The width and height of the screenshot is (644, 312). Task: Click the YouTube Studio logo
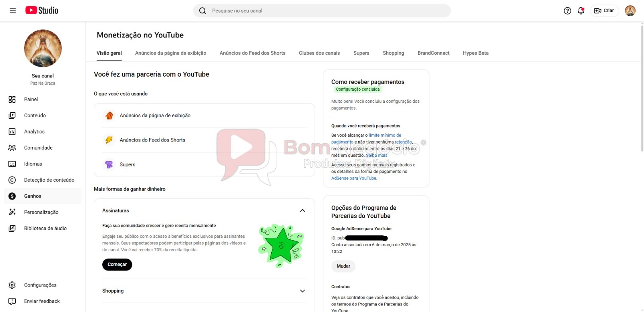click(42, 10)
